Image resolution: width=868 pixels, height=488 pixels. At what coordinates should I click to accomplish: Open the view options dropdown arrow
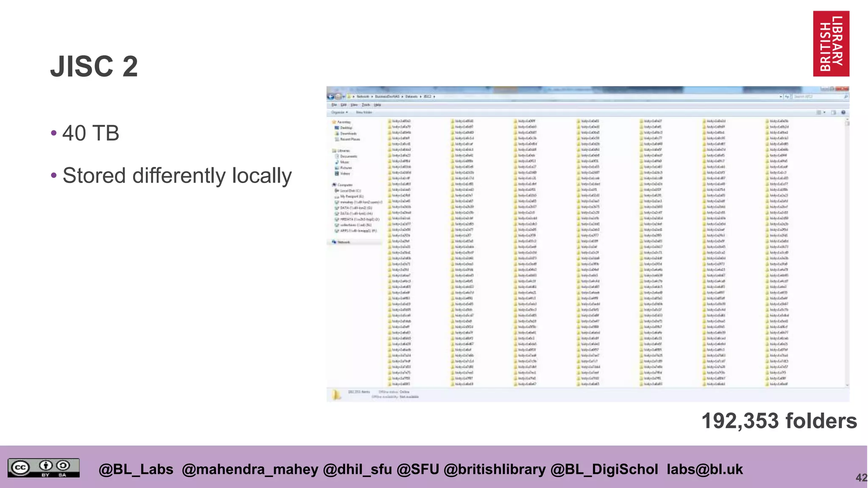tap(824, 112)
